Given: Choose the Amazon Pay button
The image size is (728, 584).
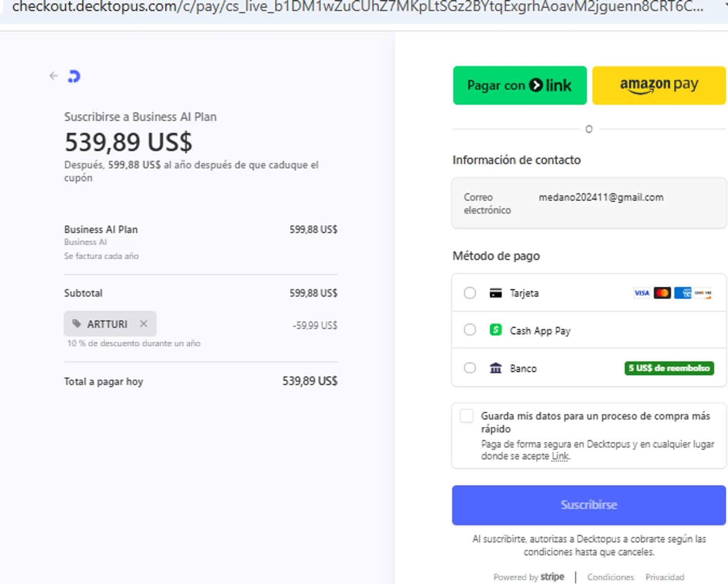Looking at the screenshot, I should tap(659, 85).
